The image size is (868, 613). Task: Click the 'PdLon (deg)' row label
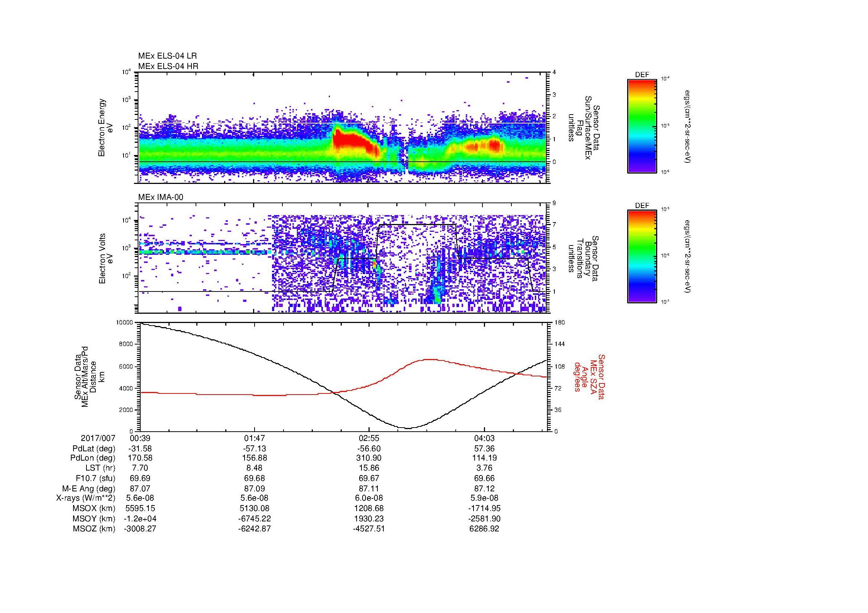tap(93, 458)
